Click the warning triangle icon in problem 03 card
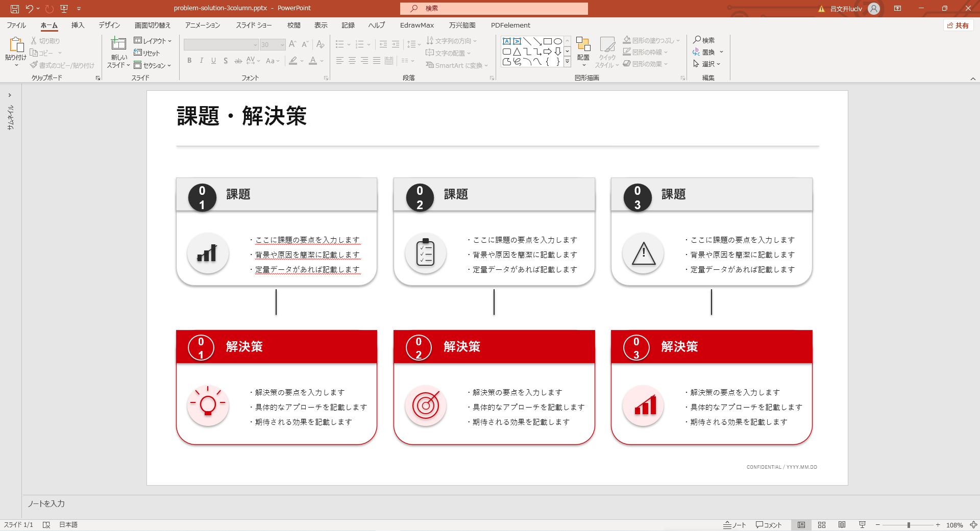This screenshot has height=531, width=980. coord(643,253)
